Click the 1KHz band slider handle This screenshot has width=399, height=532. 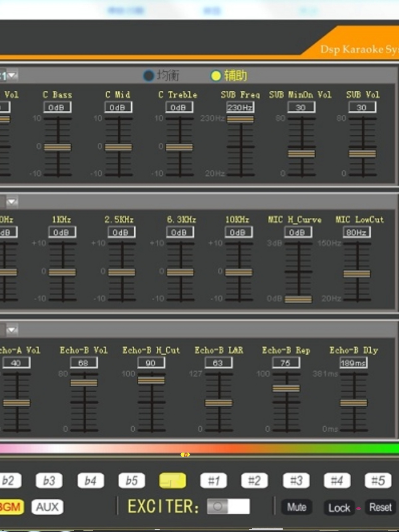(x=62, y=272)
